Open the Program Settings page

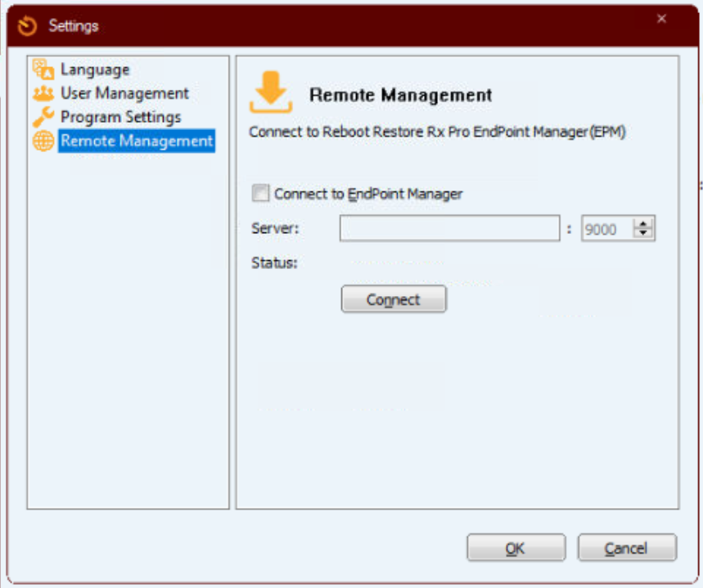[120, 117]
